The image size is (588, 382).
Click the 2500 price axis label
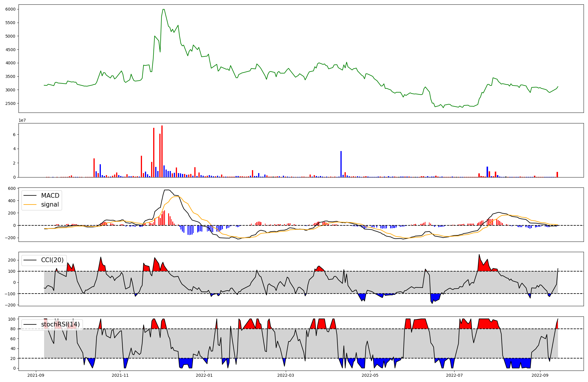coord(10,103)
